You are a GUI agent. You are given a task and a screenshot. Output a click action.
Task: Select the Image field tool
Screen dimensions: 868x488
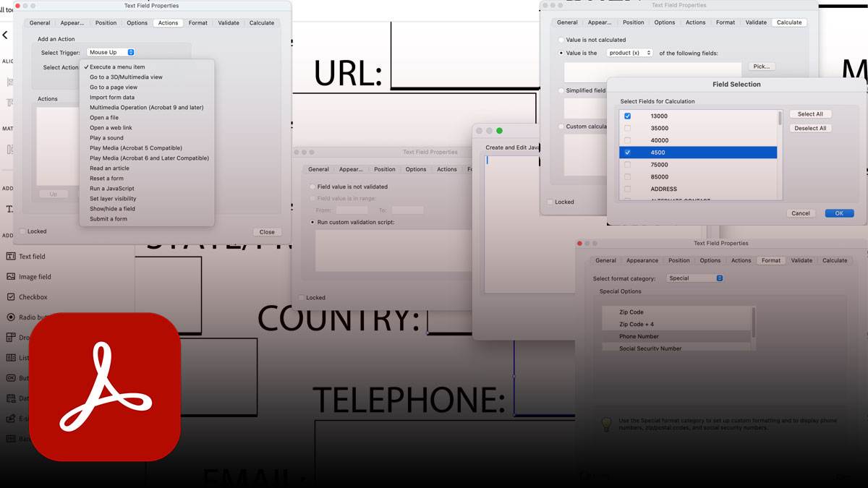point(30,276)
